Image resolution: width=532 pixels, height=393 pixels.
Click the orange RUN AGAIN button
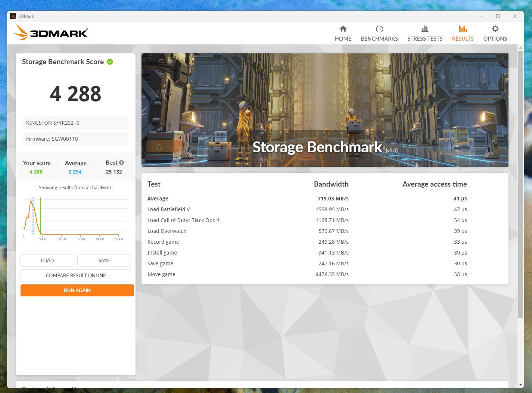77,290
